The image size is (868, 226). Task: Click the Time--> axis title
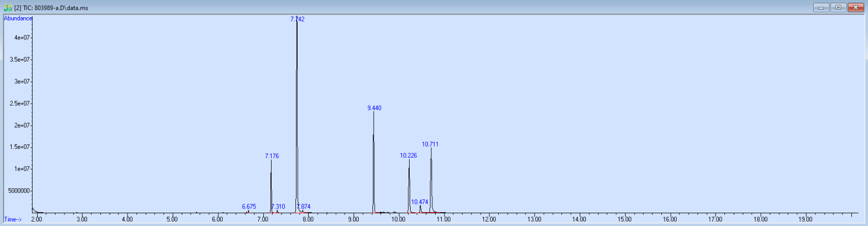tap(13, 219)
